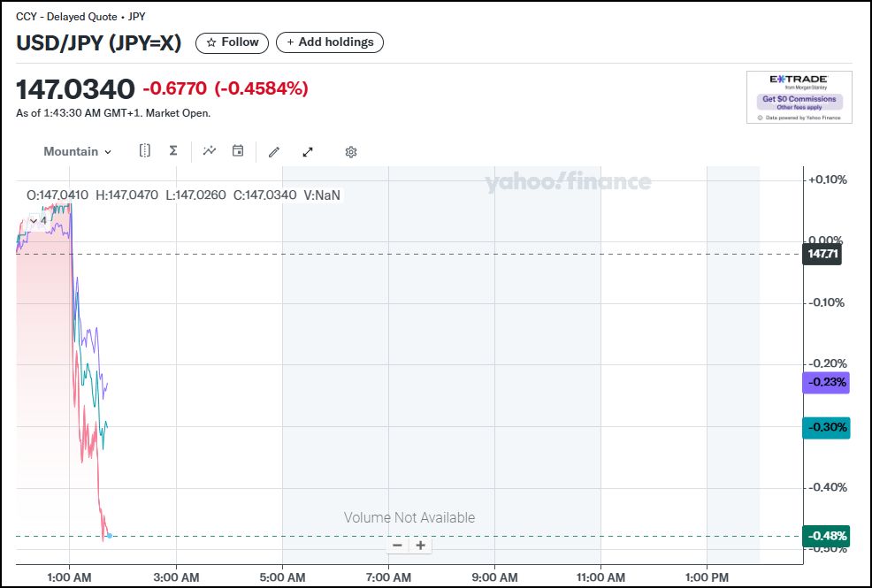Click the 3:00 AM time axis label

click(176, 577)
